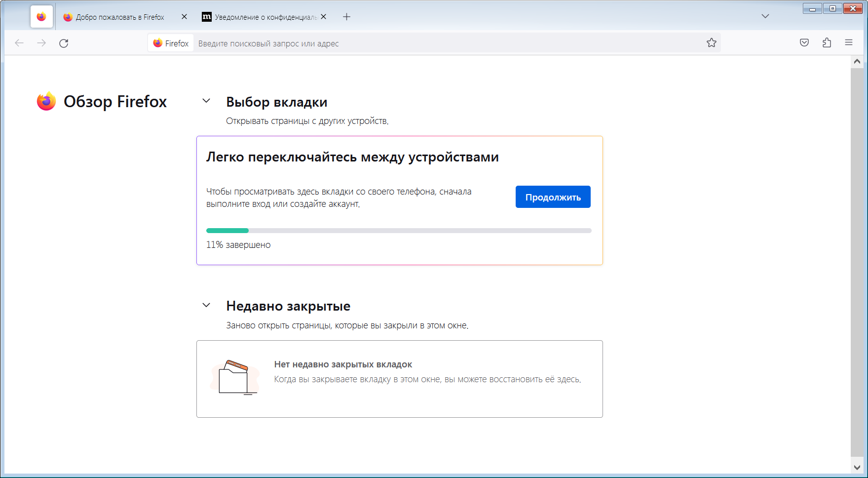Image resolution: width=868 pixels, height=478 pixels.
Task: Close the Firefox window
Action: [853, 8]
